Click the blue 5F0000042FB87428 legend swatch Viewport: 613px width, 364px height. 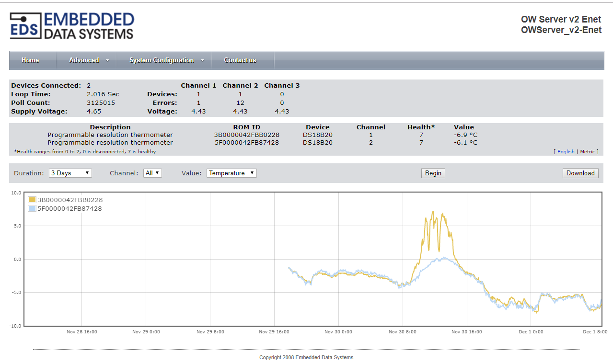point(32,209)
